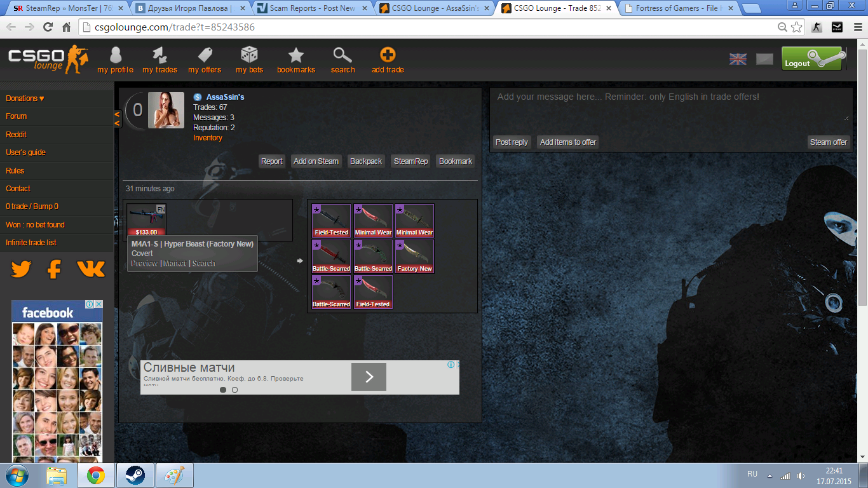Expand the Donations dropdown
The height and width of the screenshot is (488, 868).
[x=25, y=98]
